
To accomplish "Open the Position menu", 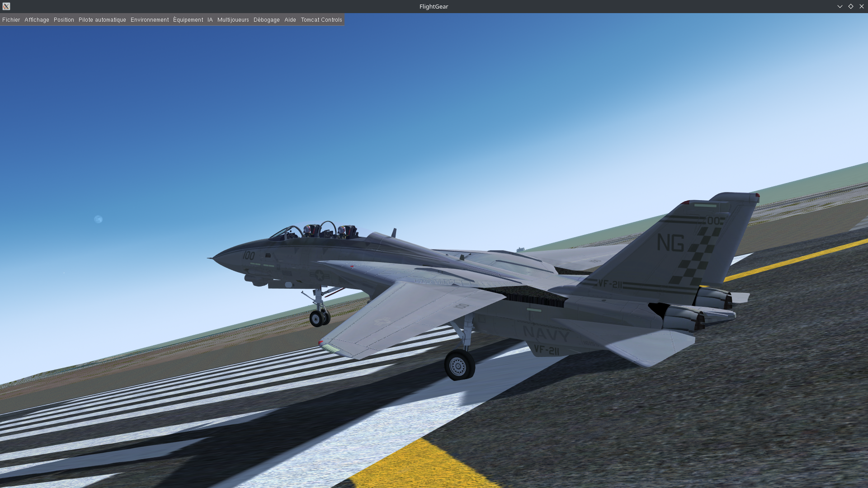I will (x=64, y=20).
